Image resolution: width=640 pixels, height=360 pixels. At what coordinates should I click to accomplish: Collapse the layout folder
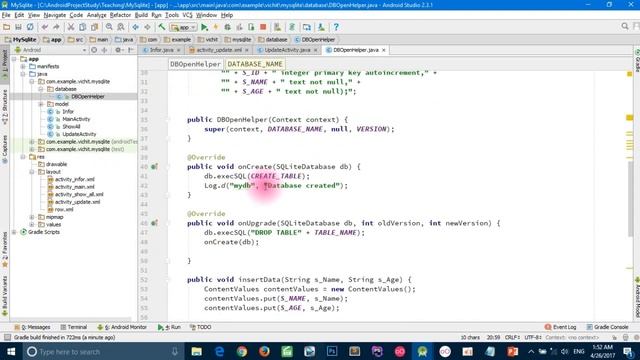coord(32,172)
